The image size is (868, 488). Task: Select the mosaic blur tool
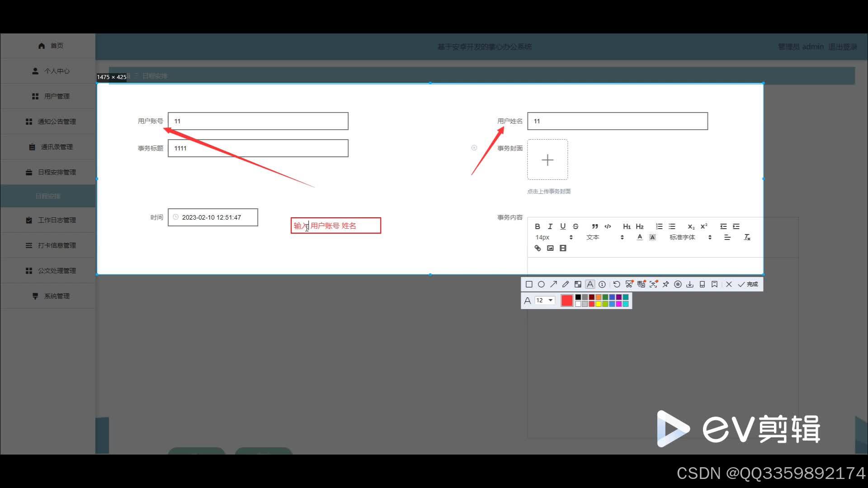(x=578, y=284)
